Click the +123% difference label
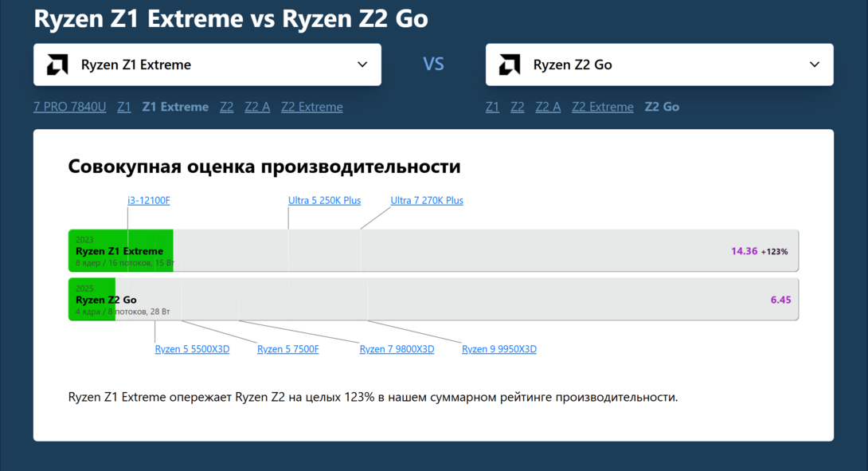868x471 pixels. (774, 252)
